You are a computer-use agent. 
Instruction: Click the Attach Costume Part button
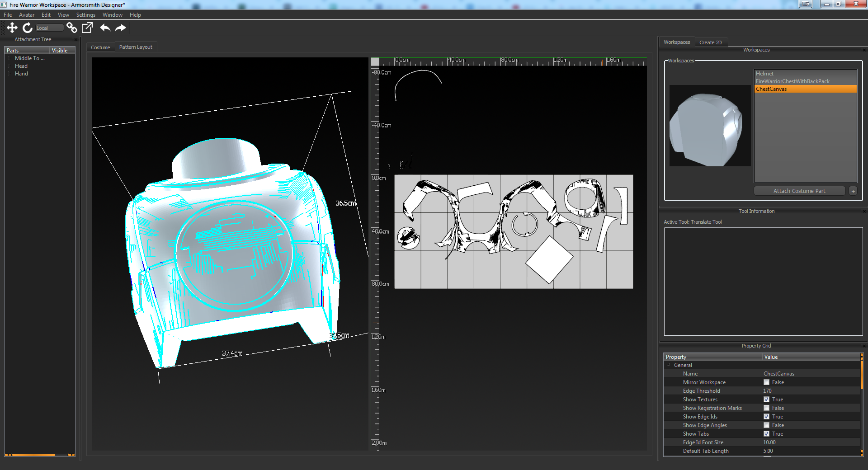coord(799,191)
